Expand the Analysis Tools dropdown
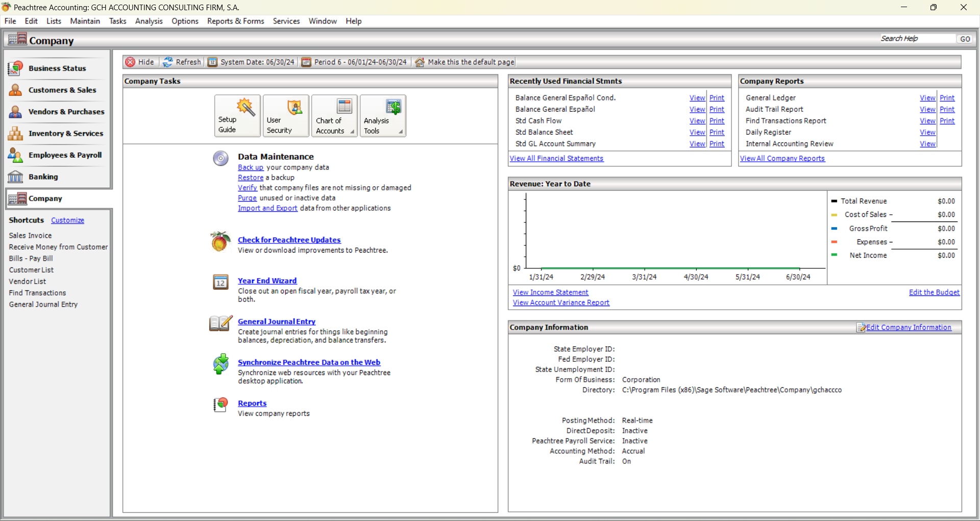Screen dimensions: 980x521 (x=401, y=132)
